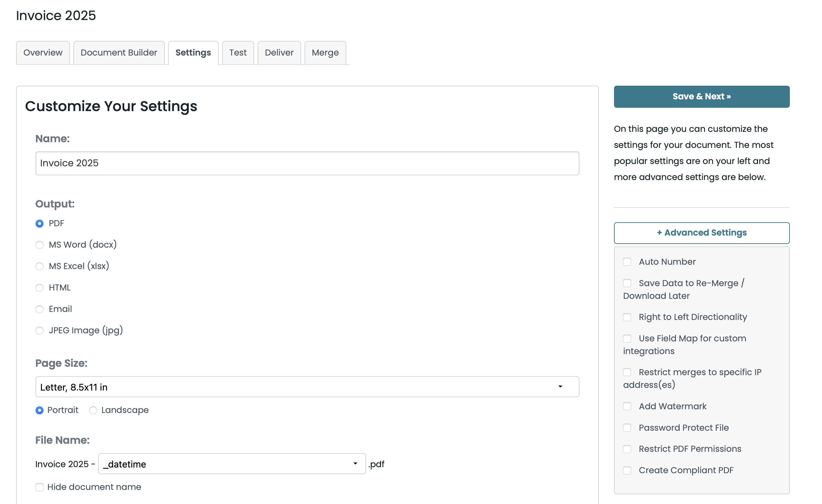
Task: Click the Name input field
Action: [307, 163]
